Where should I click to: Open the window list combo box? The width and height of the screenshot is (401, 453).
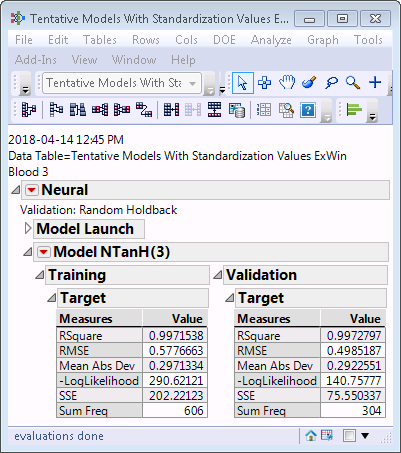tap(122, 83)
